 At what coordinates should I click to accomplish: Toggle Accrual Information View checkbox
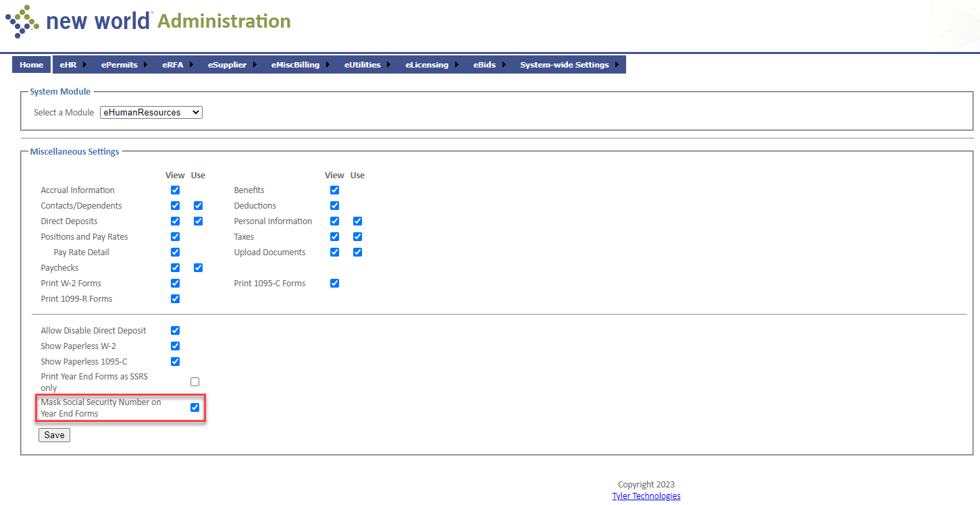pos(176,190)
